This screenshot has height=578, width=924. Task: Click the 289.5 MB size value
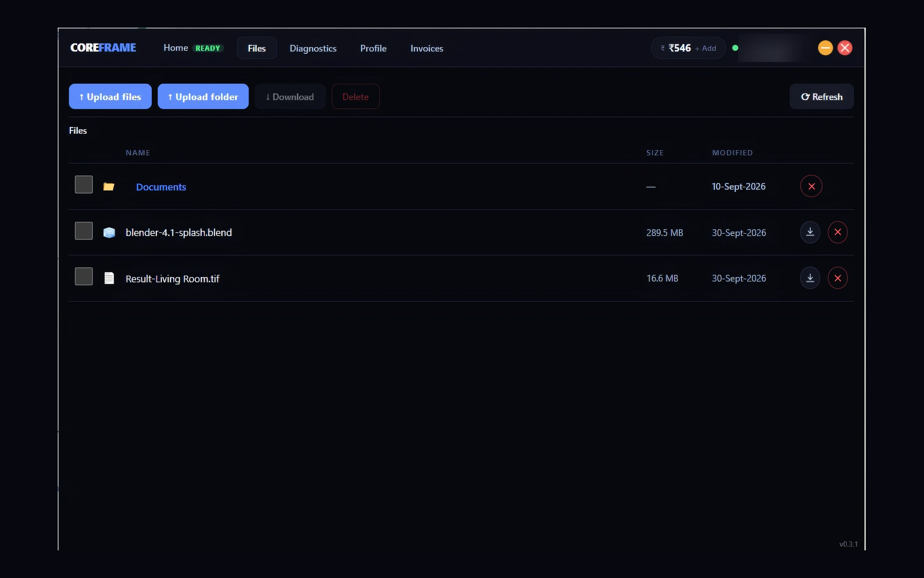[x=665, y=233]
